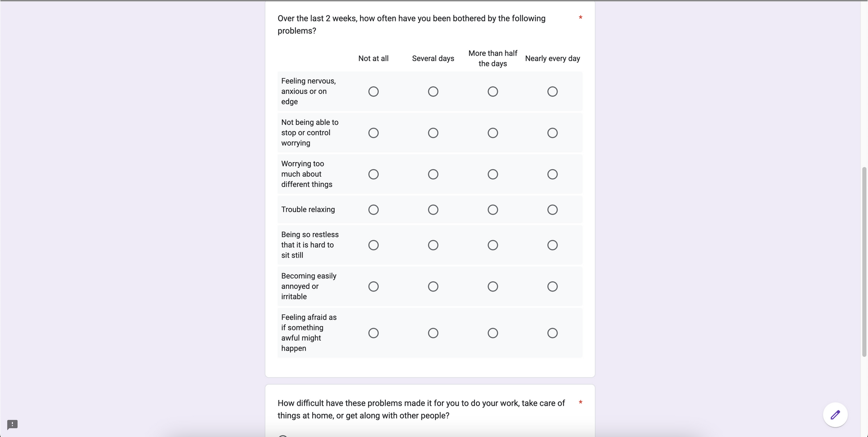Mark 'Not at all' for Not being able to stop worrying
868x437 pixels.
click(373, 133)
